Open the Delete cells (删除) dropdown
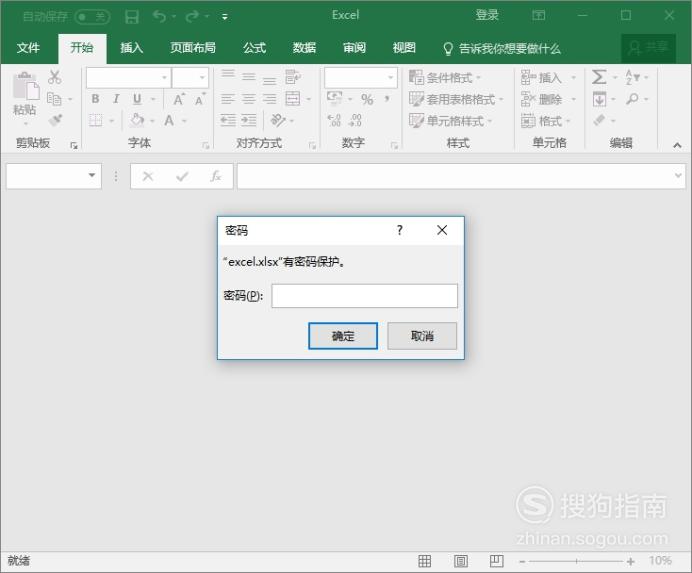692x573 pixels. pos(549,99)
